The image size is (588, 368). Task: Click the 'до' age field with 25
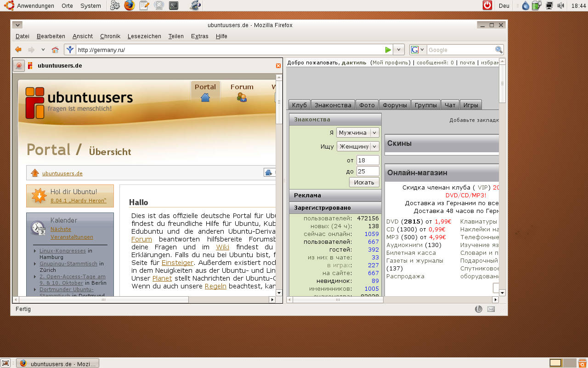[x=368, y=171]
